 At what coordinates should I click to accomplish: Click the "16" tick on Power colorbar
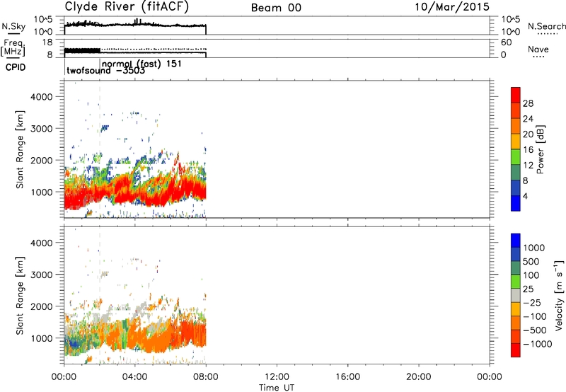pos(528,150)
